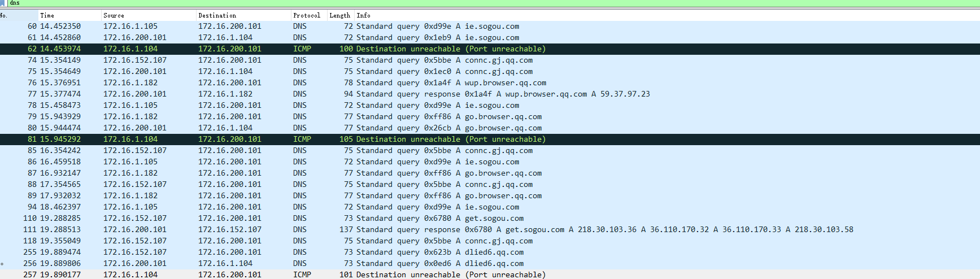Select packet 86 at time 16.459518

click(490, 162)
